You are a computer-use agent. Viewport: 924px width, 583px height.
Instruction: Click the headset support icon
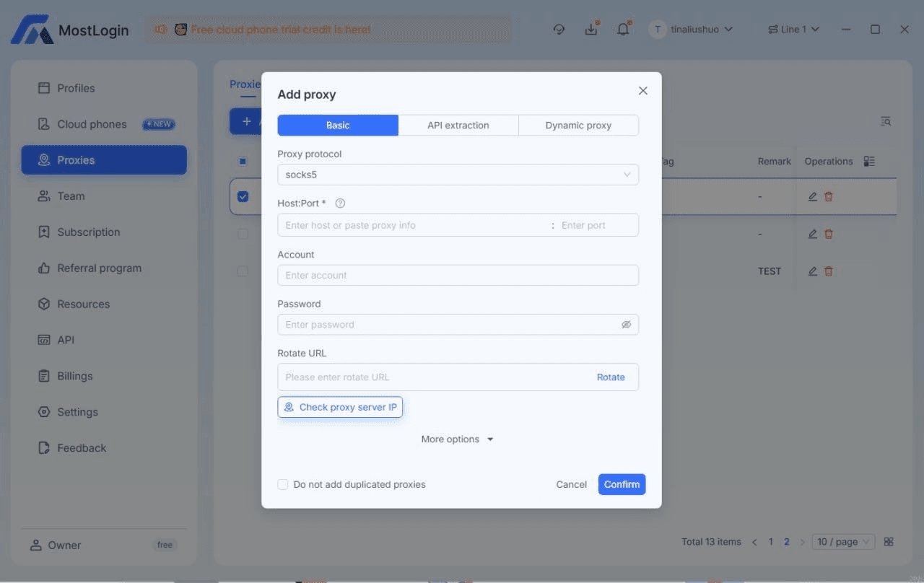coord(559,29)
